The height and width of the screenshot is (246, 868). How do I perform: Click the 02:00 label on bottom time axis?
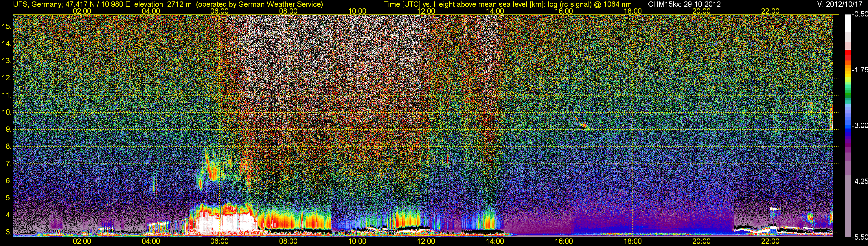[x=82, y=241]
